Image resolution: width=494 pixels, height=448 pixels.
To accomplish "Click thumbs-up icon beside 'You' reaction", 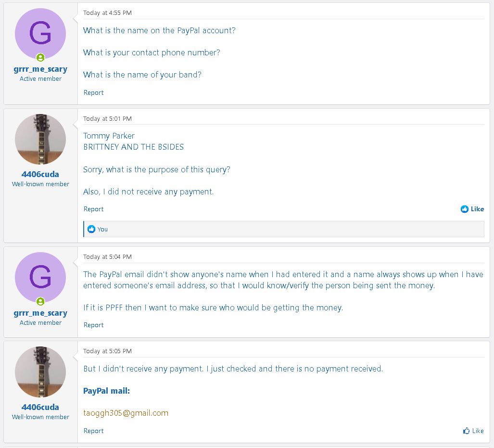I will pos(91,229).
